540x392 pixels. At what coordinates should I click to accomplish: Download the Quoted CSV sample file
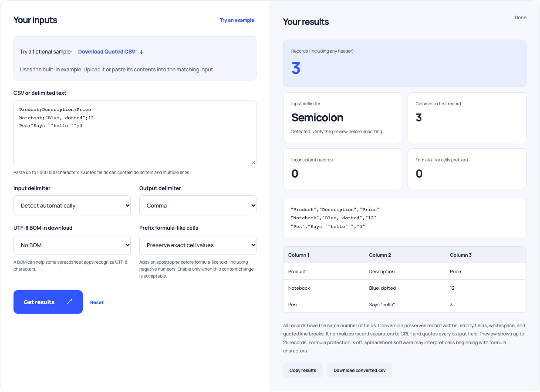click(x=107, y=52)
